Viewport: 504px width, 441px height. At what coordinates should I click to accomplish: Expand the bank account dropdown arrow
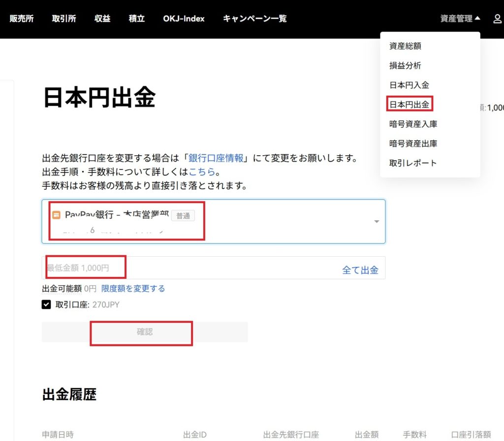[x=377, y=221]
